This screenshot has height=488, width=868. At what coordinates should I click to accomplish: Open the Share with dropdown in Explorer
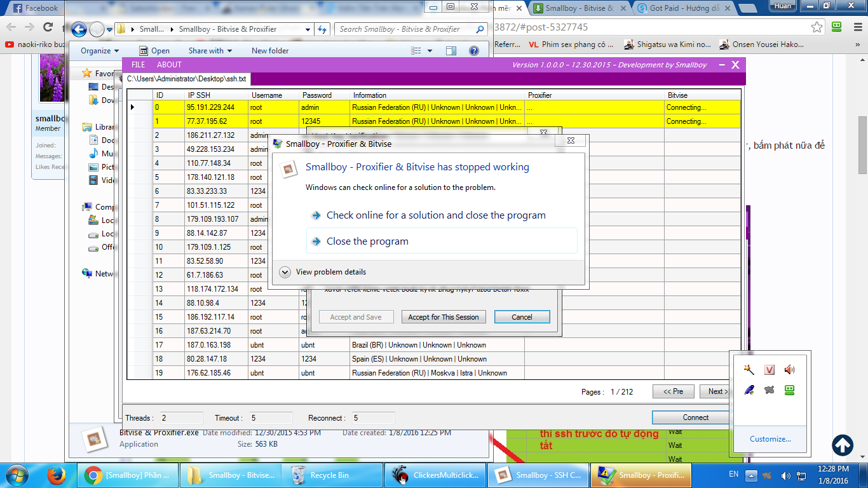(x=210, y=51)
